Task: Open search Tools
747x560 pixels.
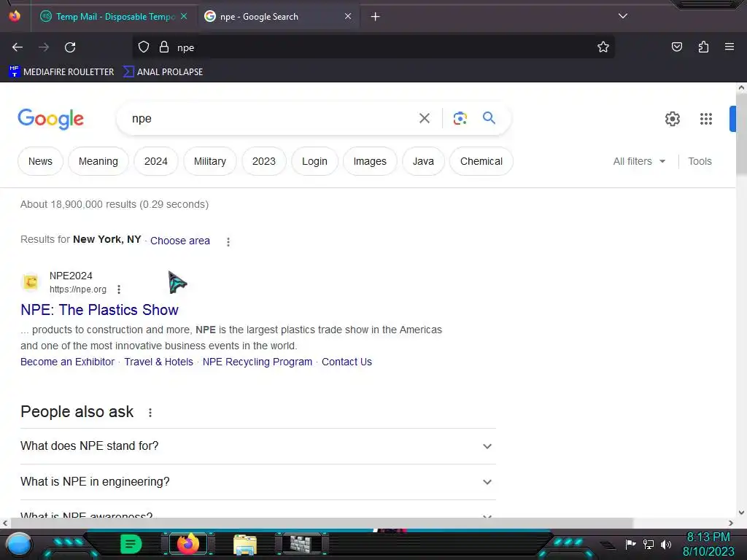Action: tap(700, 161)
